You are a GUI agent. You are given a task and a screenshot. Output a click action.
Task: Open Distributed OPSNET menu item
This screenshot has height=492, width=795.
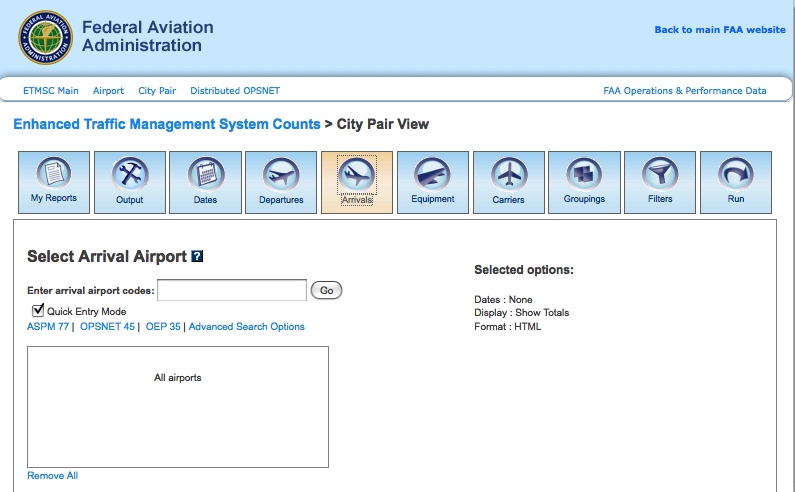(x=235, y=91)
